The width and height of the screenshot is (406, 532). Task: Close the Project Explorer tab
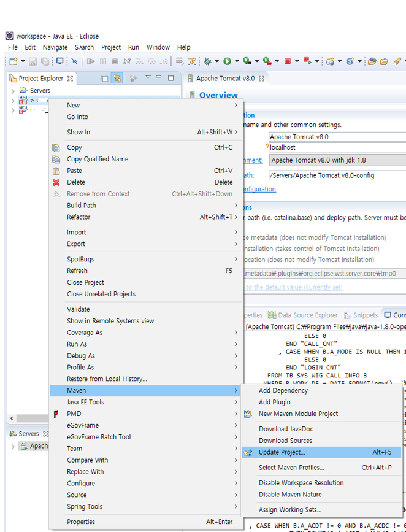(x=70, y=79)
